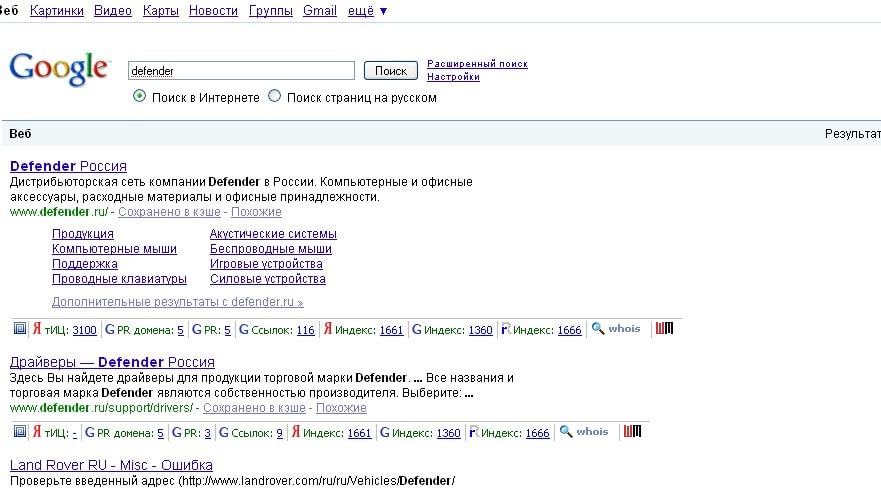Click the search field containing 'defender'
The width and height of the screenshot is (881, 490).
(241, 71)
